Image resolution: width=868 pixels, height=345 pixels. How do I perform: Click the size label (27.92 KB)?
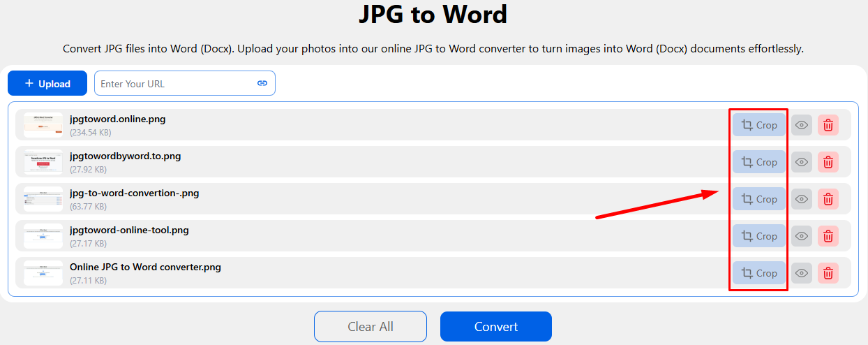pos(89,169)
